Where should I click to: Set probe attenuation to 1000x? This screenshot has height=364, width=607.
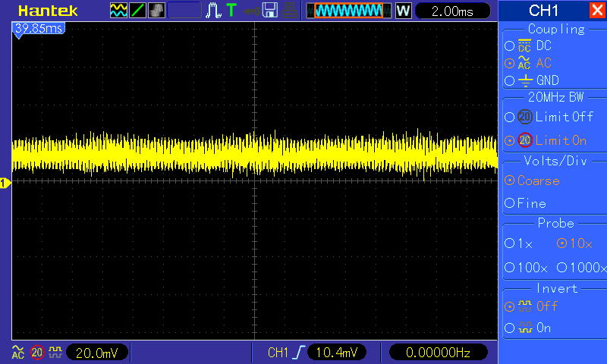tap(581, 267)
